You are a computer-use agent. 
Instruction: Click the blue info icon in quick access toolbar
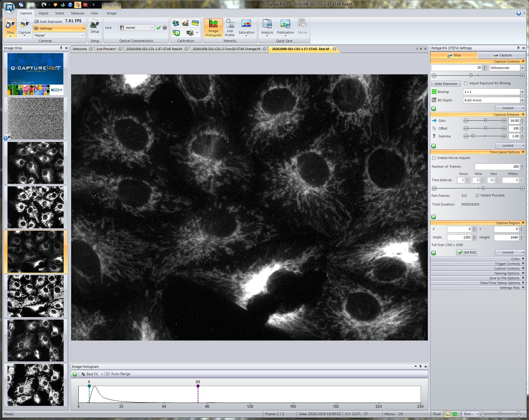point(70,4)
